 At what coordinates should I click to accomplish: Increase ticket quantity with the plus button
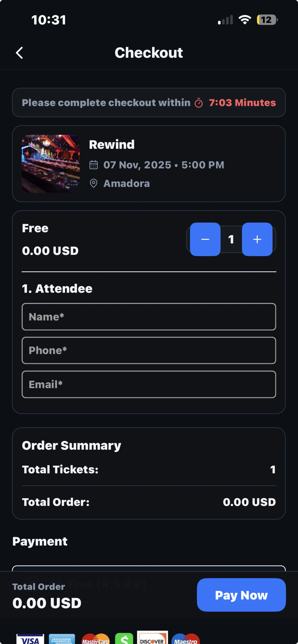(x=257, y=239)
